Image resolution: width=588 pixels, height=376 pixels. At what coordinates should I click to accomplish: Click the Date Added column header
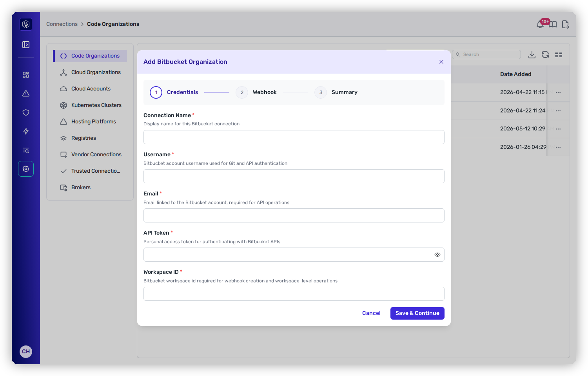point(516,74)
